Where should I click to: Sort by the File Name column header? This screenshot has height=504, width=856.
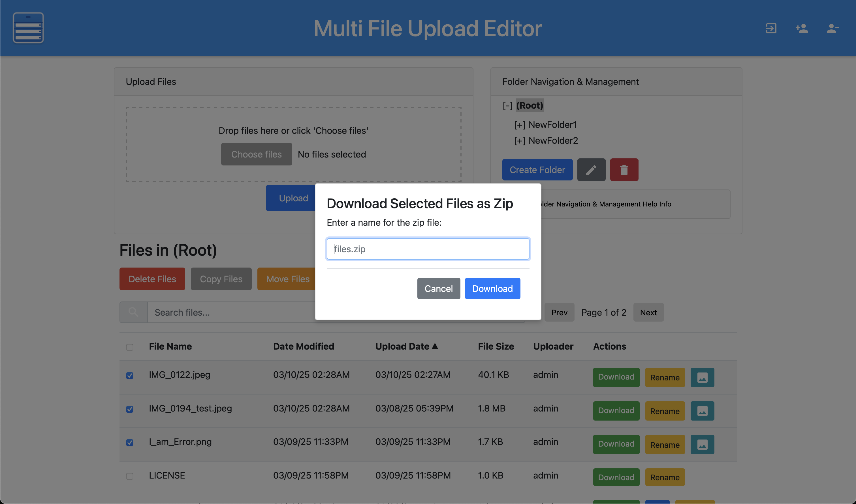pyautogui.click(x=170, y=346)
